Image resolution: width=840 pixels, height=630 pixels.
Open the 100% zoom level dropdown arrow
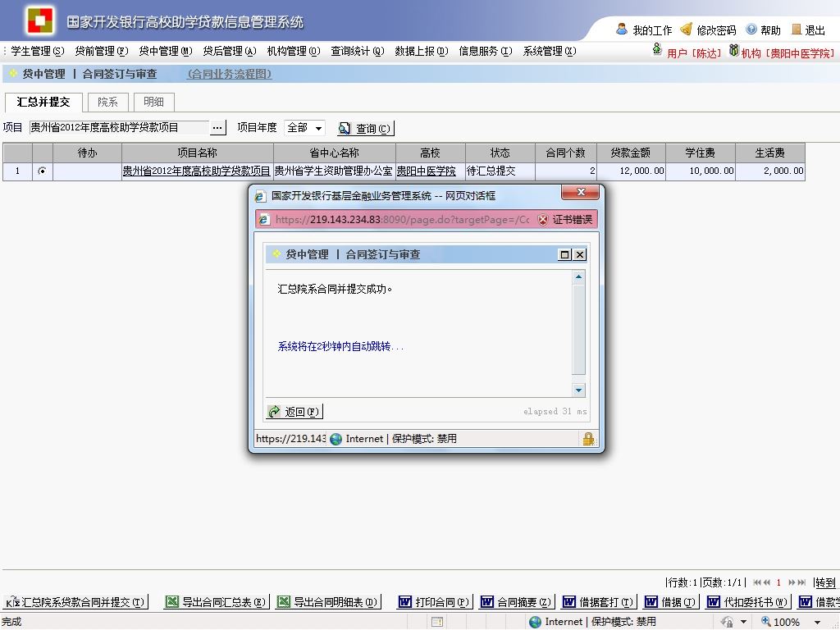pyautogui.click(x=818, y=623)
